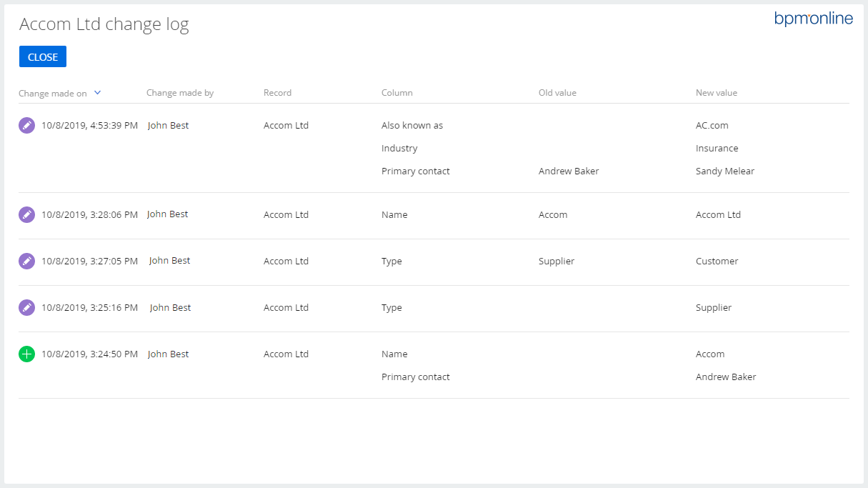Select the Column header label
Screen dimensions: 868x488
pyautogui.click(x=397, y=93)
